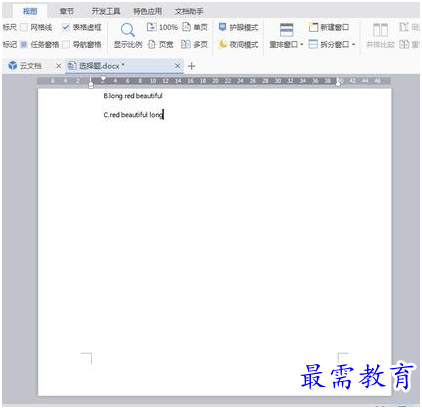Open a 新建窗口 new window

point(329,27)
